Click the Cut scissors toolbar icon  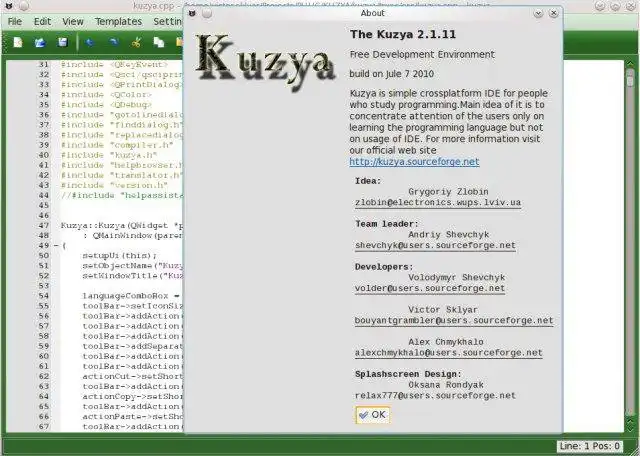(x=136, y=42)
